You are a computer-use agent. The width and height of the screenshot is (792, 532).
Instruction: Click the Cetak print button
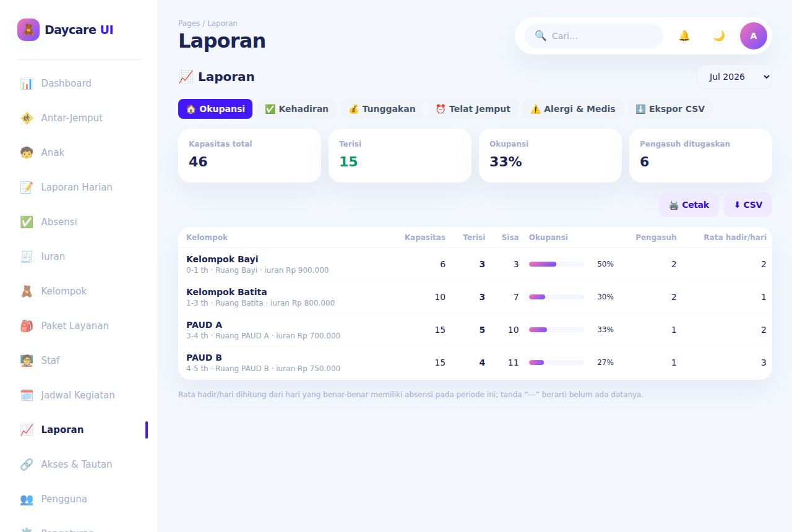[689, 205]
